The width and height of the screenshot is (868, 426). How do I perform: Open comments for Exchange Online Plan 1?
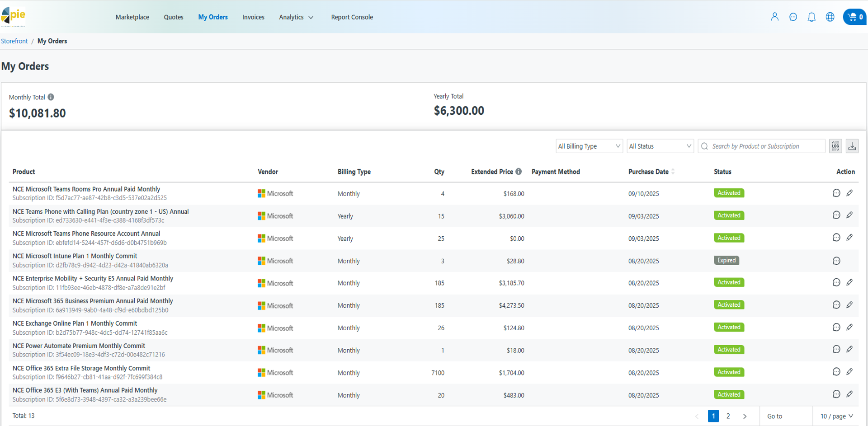coord(836,328)
